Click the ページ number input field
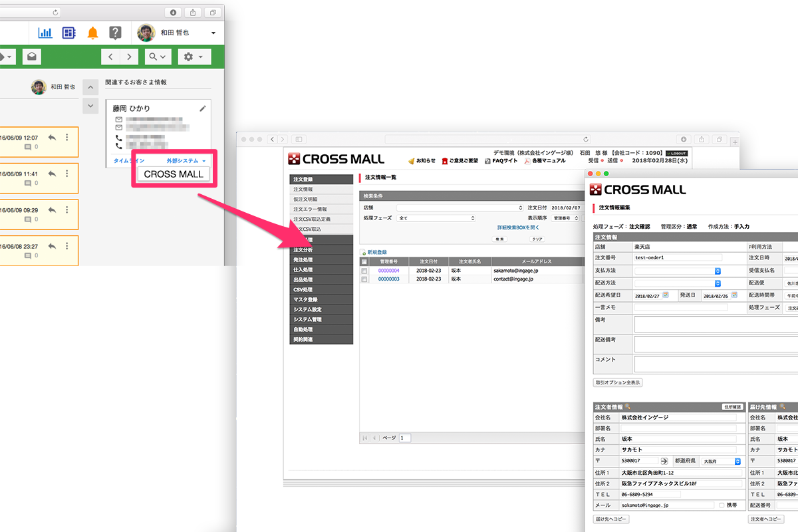This screenshot has height=532, width=798. pyautogui.click(x=405, y=438)
